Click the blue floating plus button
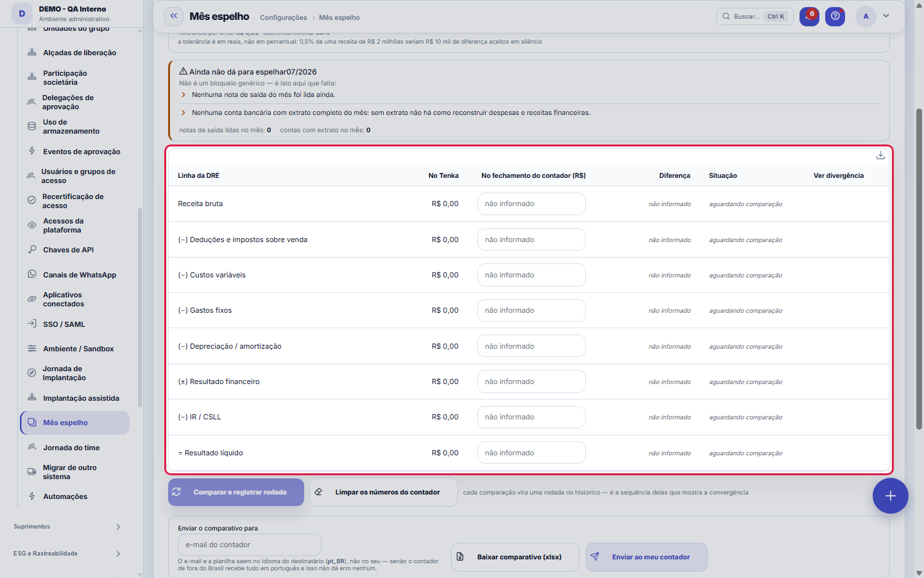924x578 pixels. click(x=890, y=496)
